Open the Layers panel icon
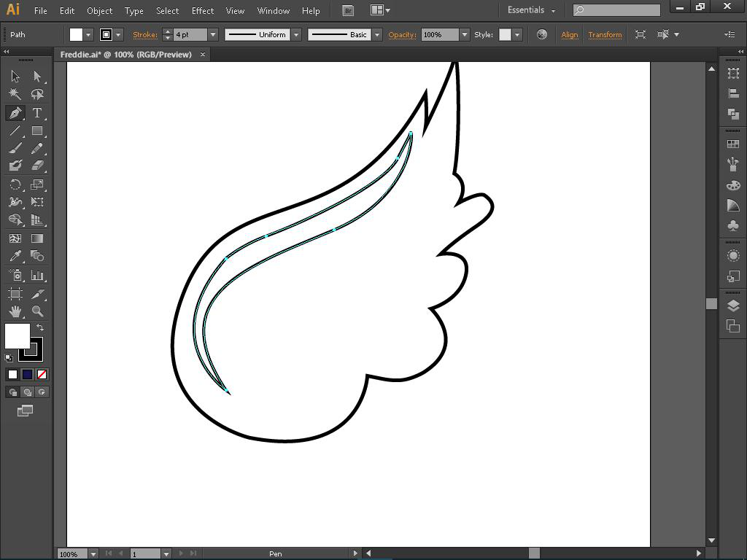Viewport: 747px width, 560px height. tap(733, 306)
